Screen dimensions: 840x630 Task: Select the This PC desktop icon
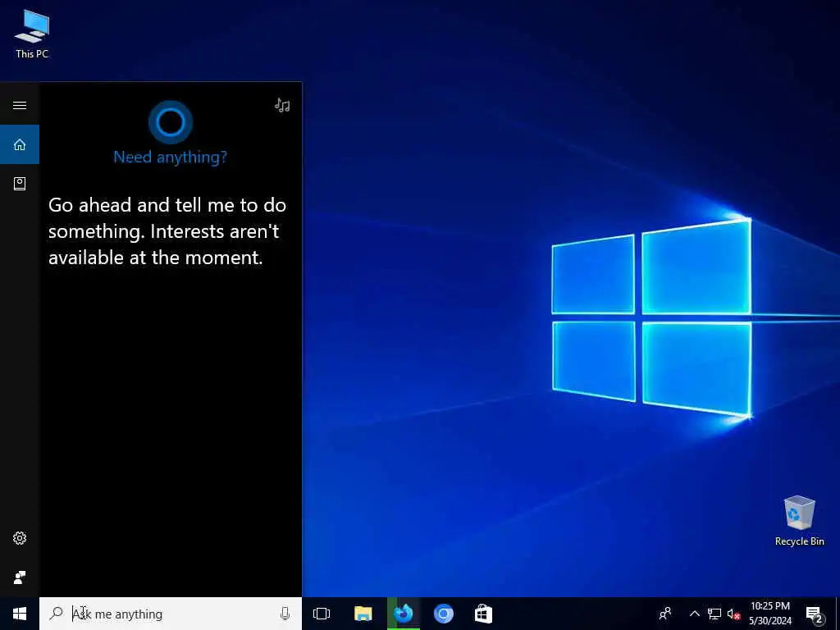(32, 33)
